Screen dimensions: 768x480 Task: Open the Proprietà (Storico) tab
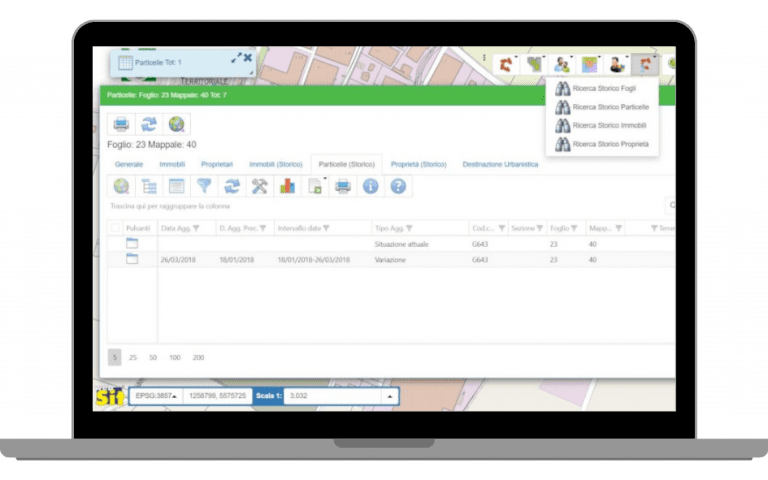pos(419,165)
